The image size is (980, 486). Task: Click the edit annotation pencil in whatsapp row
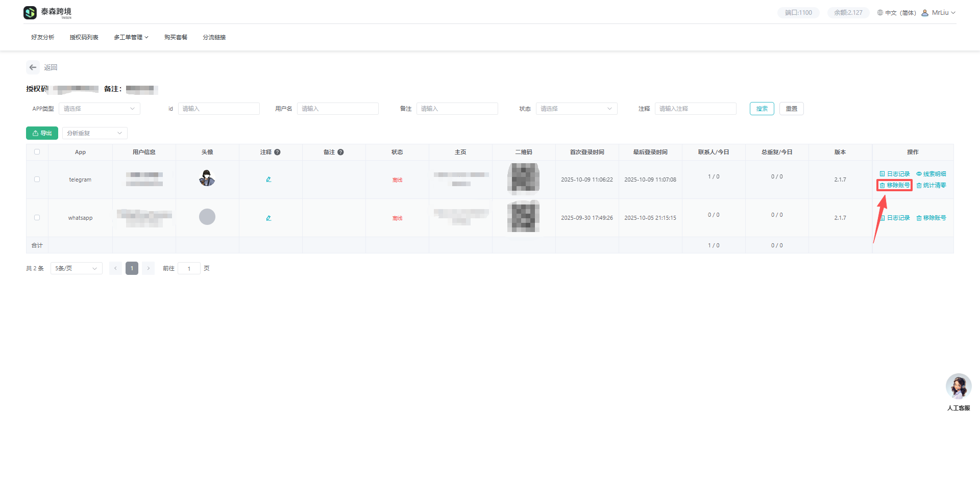[268, 218]
